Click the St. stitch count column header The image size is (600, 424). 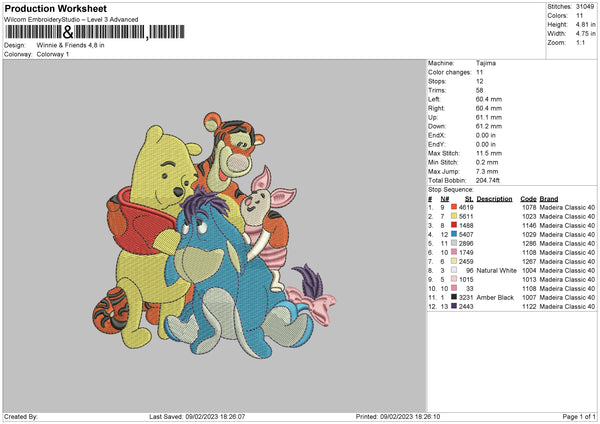[x=469, y=198]
